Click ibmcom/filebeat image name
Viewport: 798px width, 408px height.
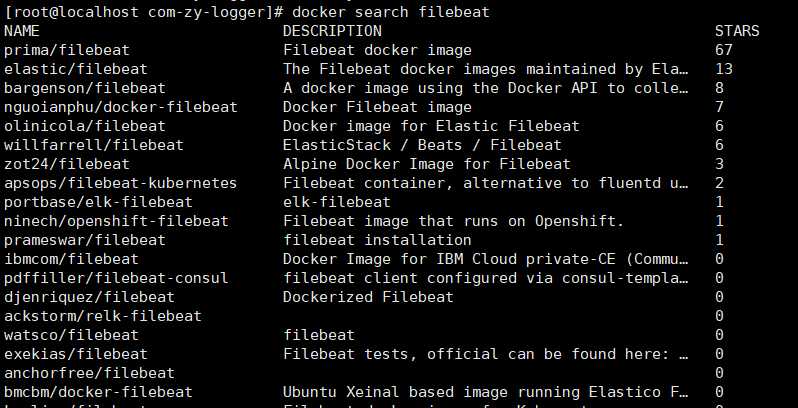[x=72, y=259]
